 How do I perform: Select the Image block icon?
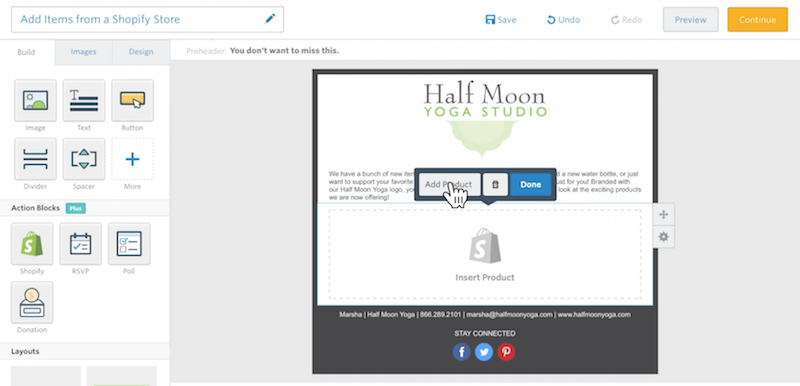(x=35, y=100)
